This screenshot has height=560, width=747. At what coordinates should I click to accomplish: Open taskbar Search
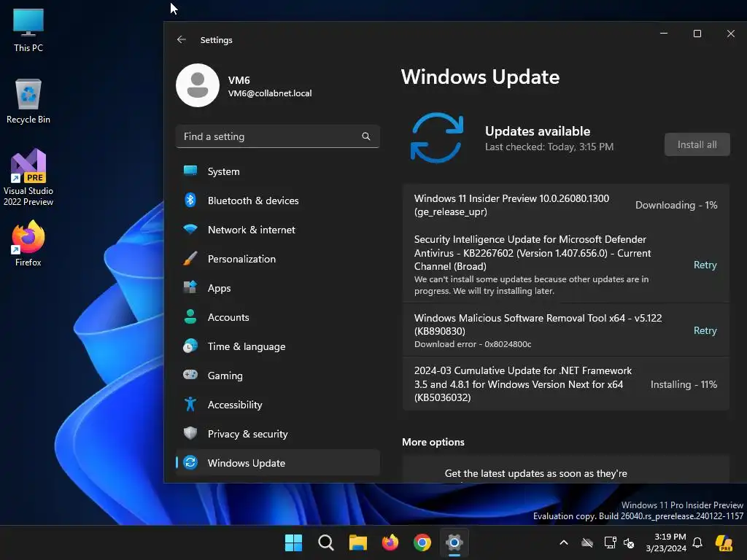click(326, 542)
